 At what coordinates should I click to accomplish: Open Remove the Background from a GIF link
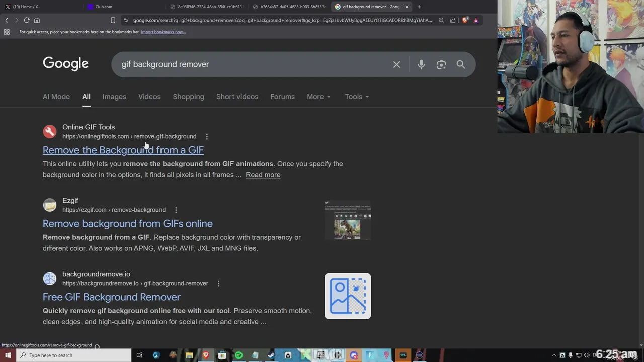[x=123, y=150]
